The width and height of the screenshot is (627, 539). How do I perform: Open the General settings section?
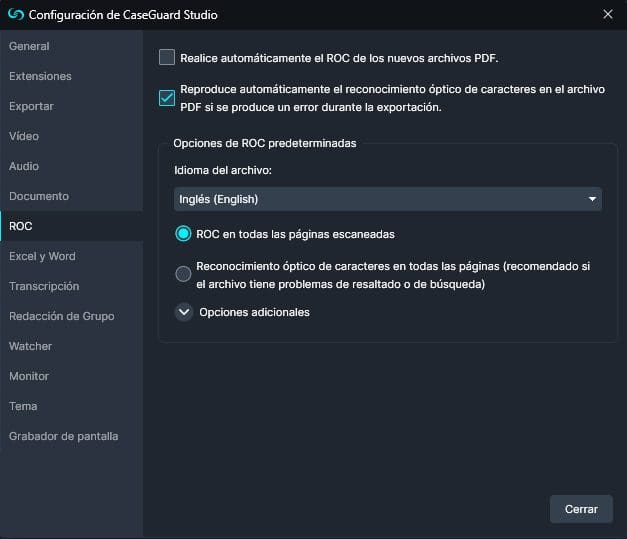(x=72, y=46)
